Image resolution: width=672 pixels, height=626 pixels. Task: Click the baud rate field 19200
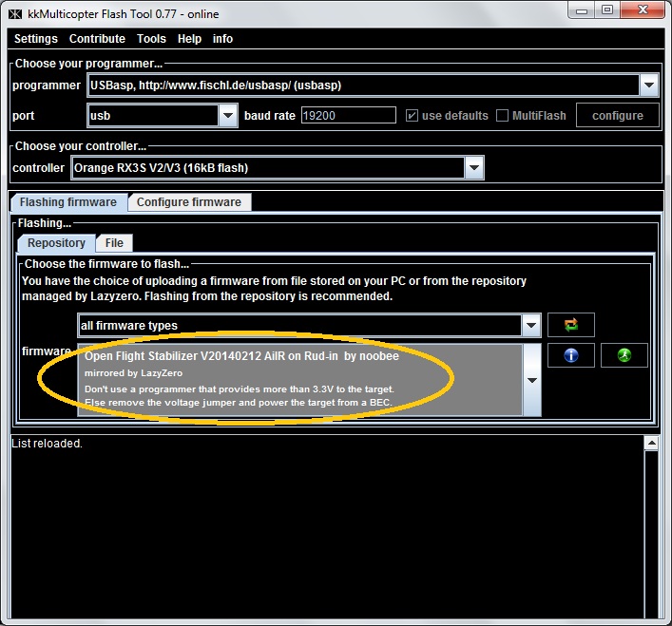click(x=349, y=116)
